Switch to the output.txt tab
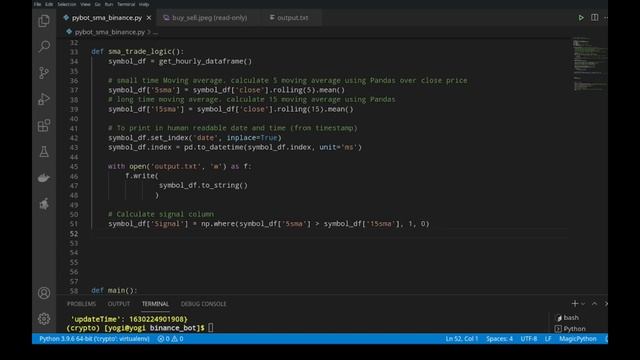This screenshot has height=360, width=640. coord(292,18)
